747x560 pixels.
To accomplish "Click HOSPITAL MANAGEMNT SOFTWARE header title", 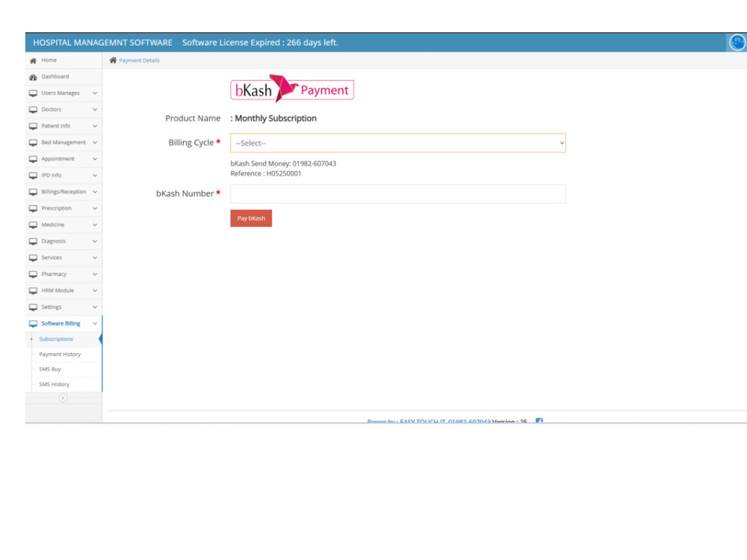I will (x=102, y=43).
